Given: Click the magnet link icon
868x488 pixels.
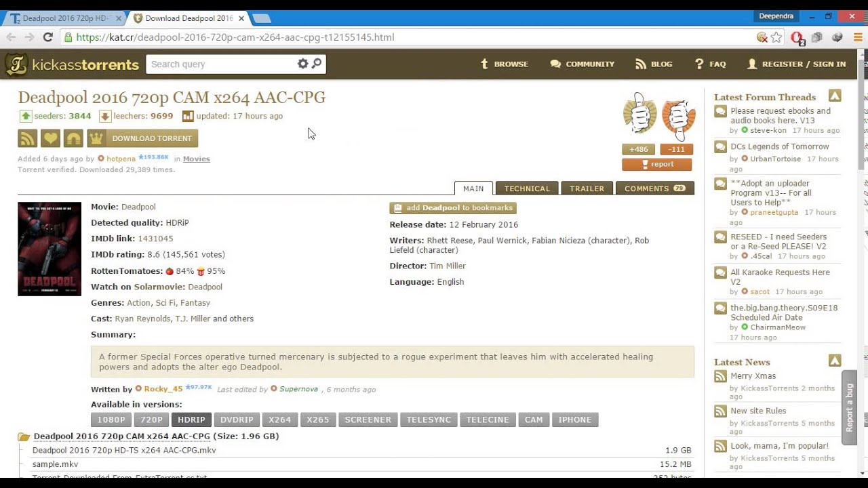Looking at the screenshot, I should pos(73,138).
